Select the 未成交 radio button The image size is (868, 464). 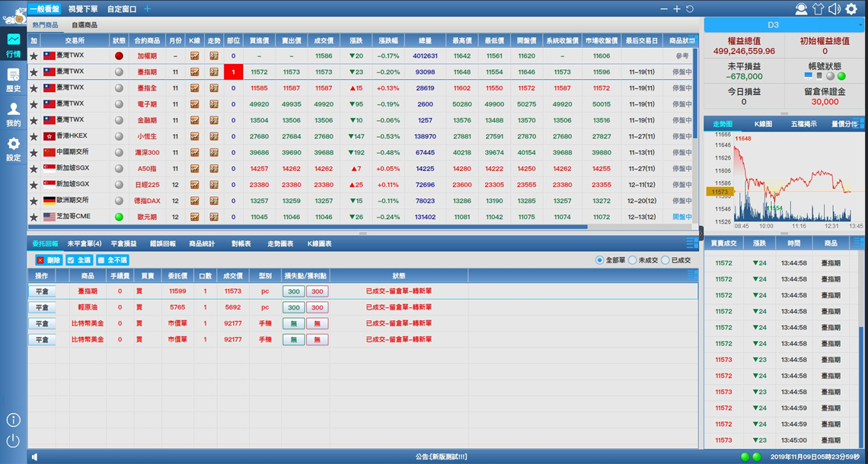tap(633, 260)
